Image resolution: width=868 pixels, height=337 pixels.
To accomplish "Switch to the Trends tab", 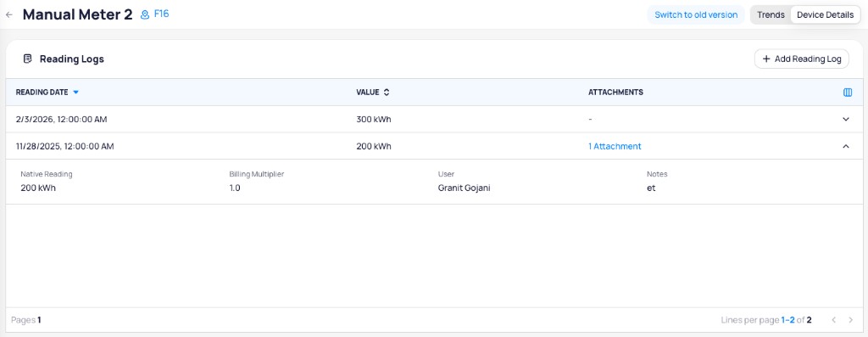I will (x=771, y=15).
